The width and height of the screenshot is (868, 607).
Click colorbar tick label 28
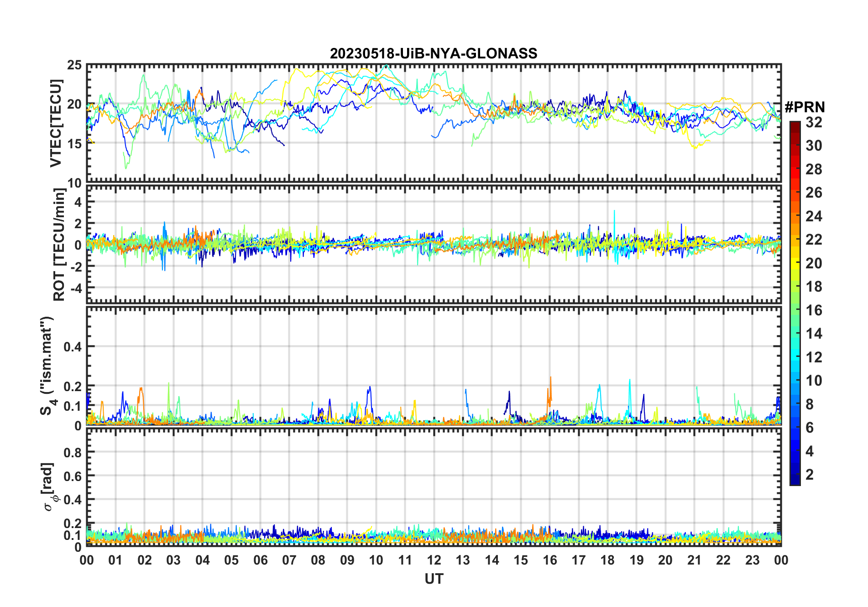coord(814,169)
